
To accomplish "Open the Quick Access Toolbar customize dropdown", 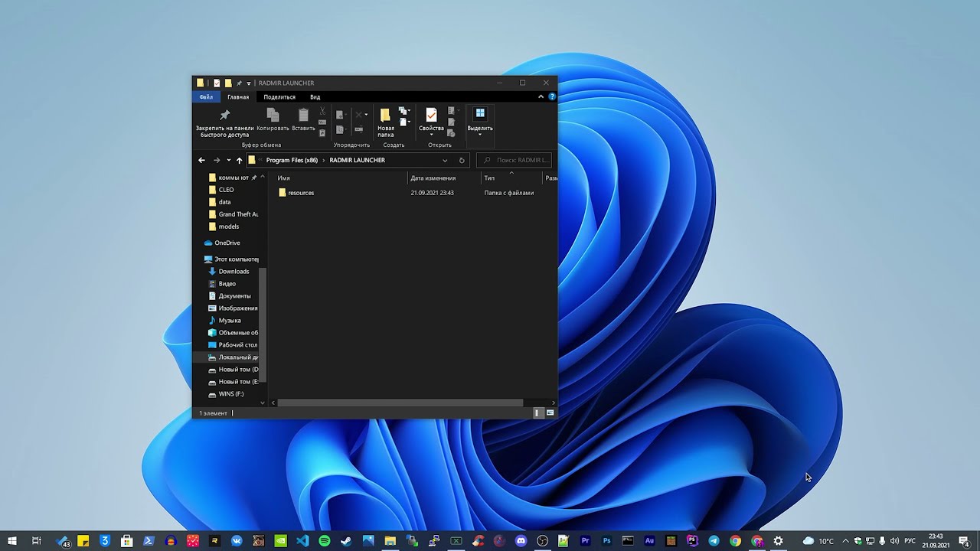I will (249, 83).
